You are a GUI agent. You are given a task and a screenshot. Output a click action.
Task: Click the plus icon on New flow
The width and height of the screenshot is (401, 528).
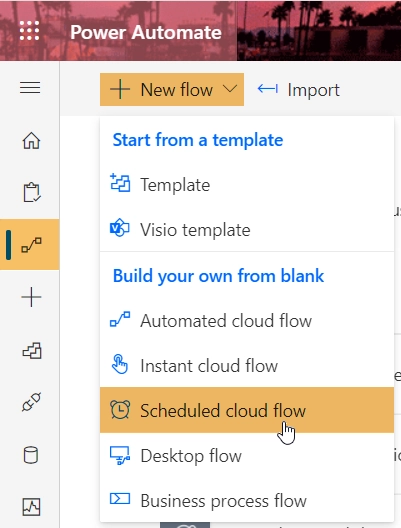point(120,90)
